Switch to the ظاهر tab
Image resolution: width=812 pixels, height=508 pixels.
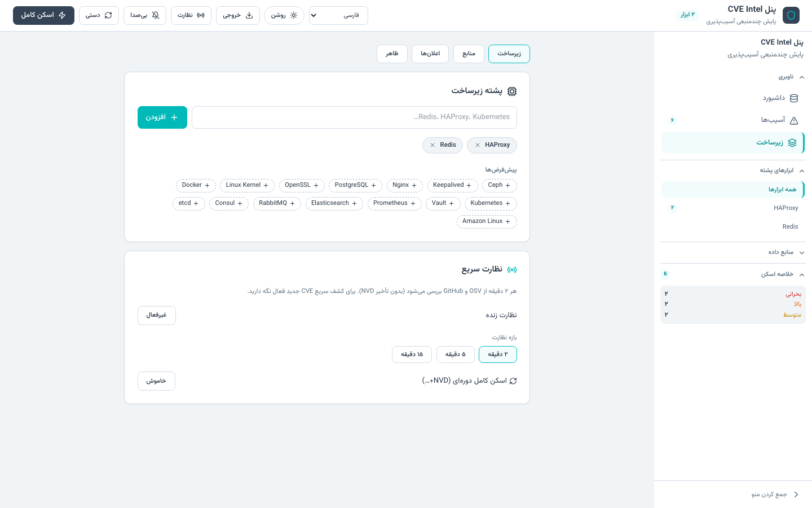coord(392,54)
